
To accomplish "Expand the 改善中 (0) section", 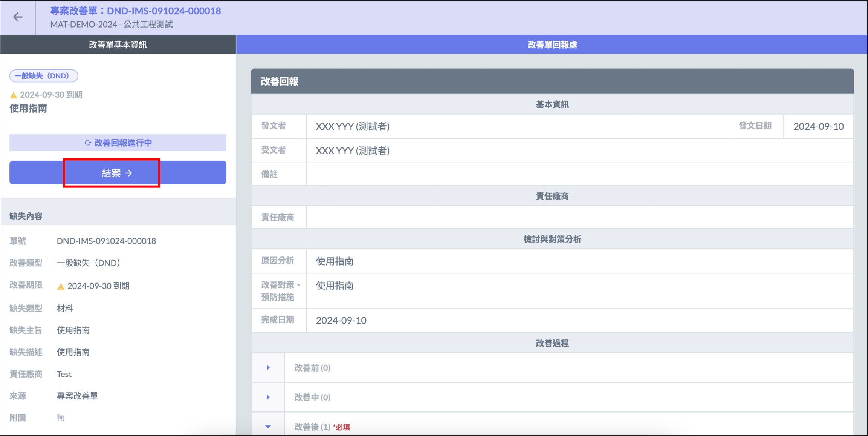I will coord(268,397).
